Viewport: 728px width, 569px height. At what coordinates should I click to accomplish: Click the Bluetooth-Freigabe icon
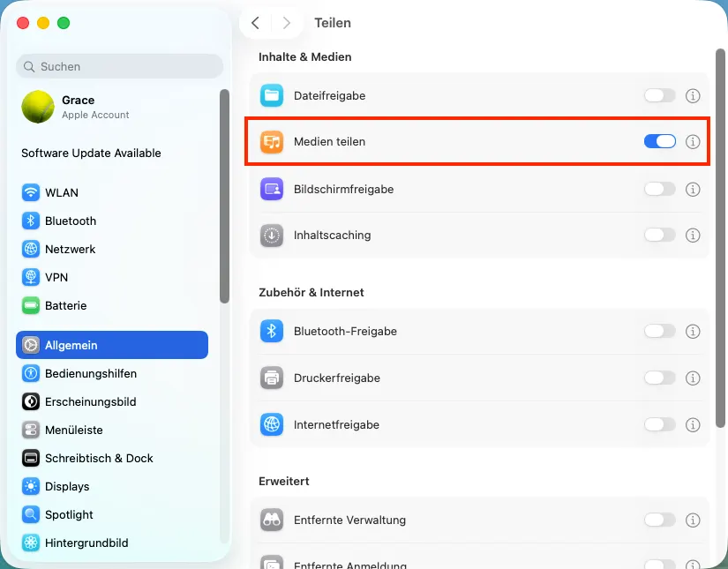tap(272, 332)
